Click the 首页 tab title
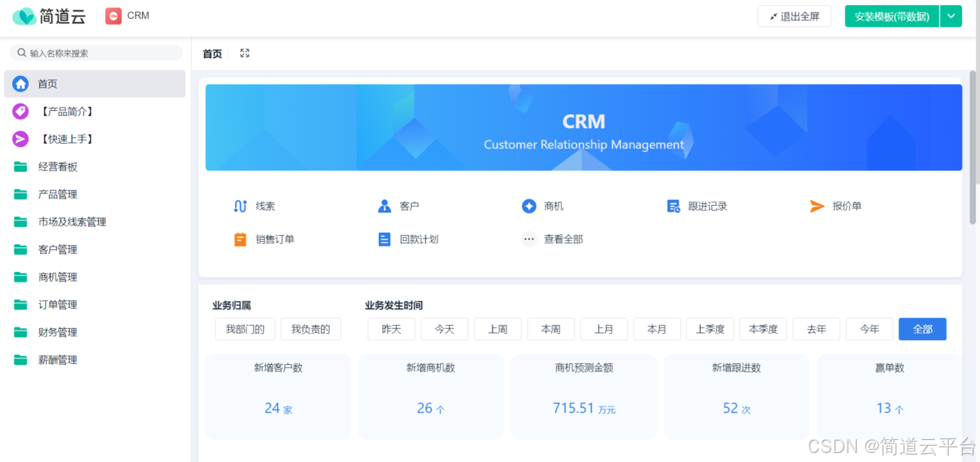Screen dimensions: 980x462 click(212, 54)
